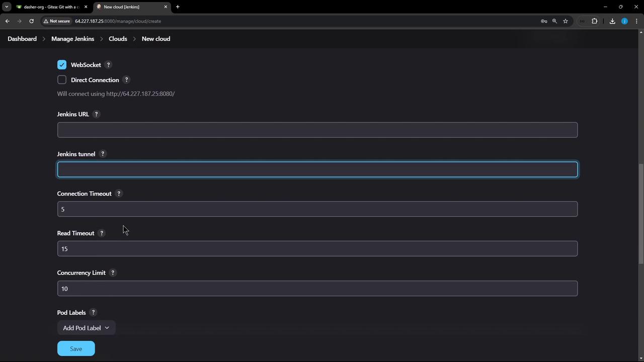The image size is (644, 362).
Task: Open the browser Downloads icon
Action: click(x=612, y=21)
